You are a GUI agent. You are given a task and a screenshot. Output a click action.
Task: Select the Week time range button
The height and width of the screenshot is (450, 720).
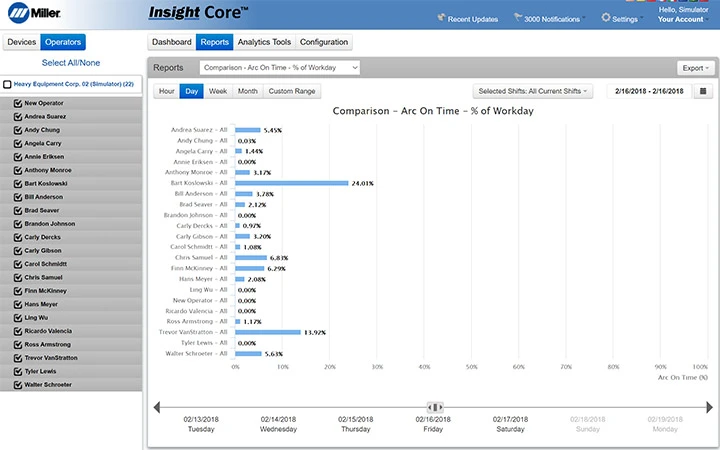pos(218,91)
